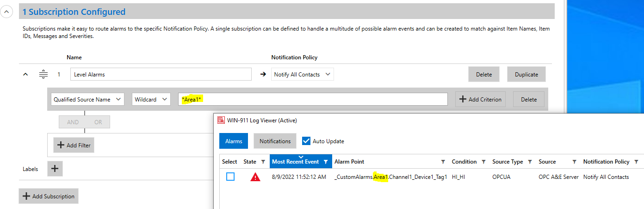Click the arrow icon before Notification Policy dropdown
Viewport: 644px width, 209px height.
(263, 74)
